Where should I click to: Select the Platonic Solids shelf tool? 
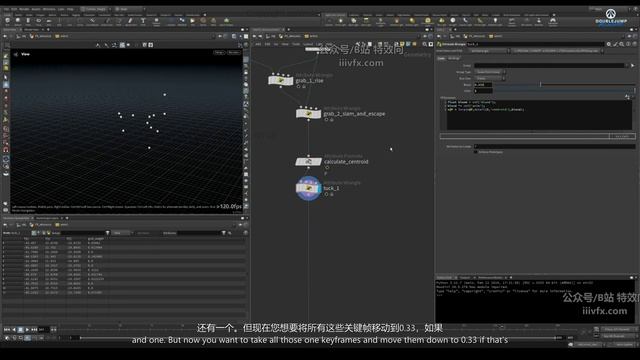(156, 22)
